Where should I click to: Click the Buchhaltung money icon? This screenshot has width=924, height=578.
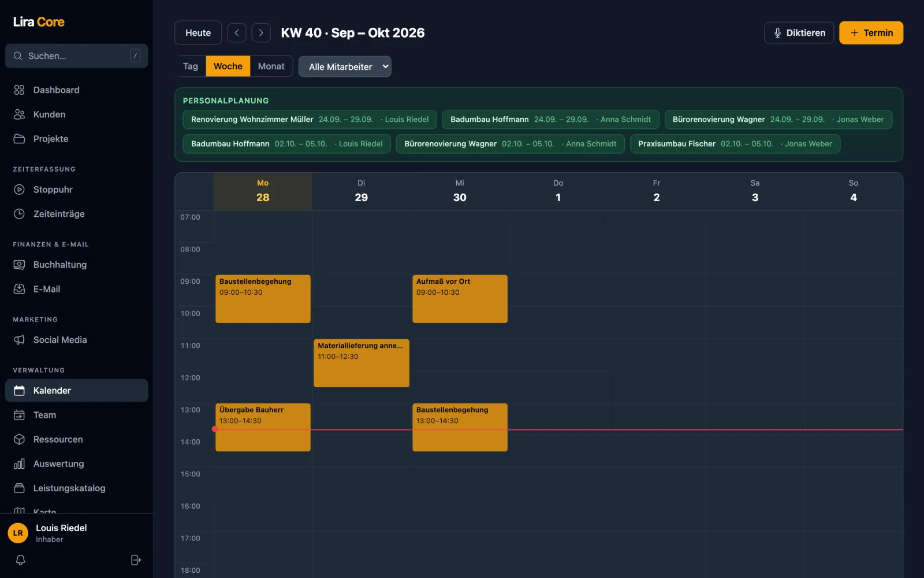pos(19,265)
